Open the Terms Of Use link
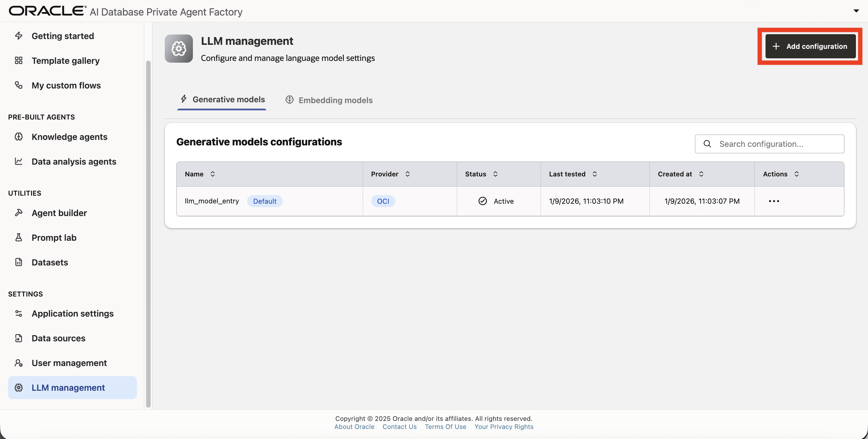This screenshot has width=868, height=439. [x=445, y=427]
